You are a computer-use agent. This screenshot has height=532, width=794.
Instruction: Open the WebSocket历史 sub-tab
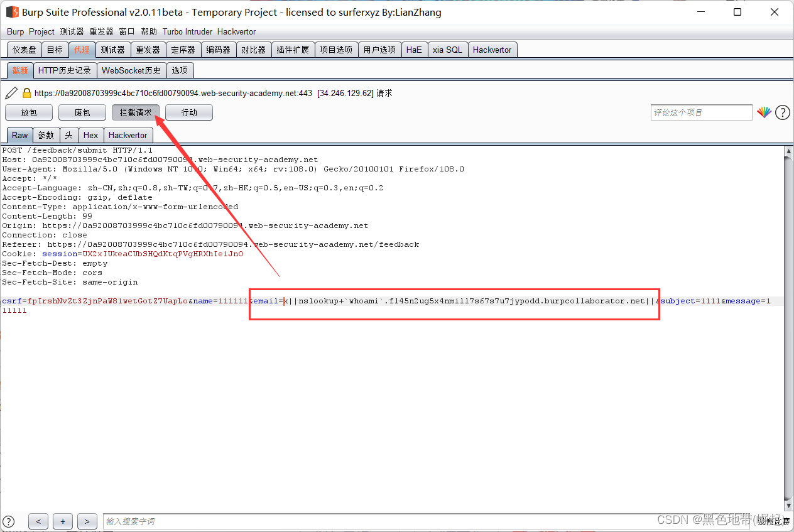pyautogui.click(x=131, y=70)
